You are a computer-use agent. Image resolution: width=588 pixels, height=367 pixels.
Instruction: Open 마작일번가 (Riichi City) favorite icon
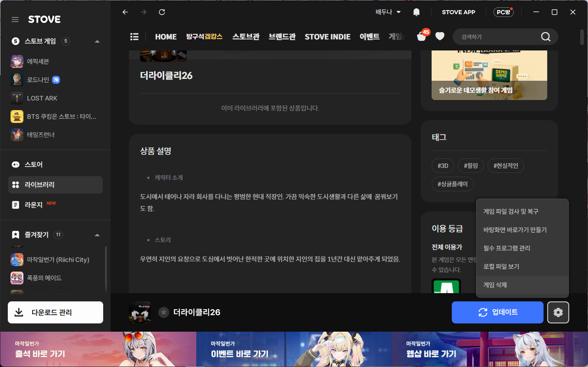(17, 260)
